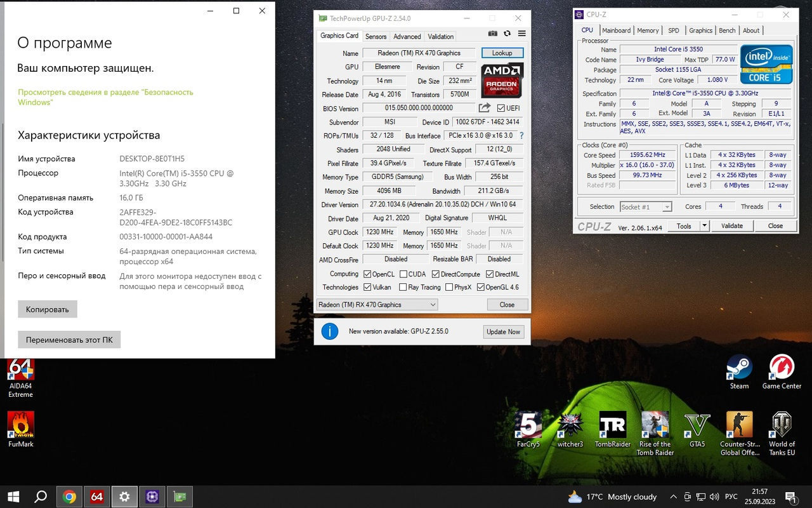The height and width of the screenshot is (508, 812).
Task: Select the witcher3 desktop shortcut
Action: [570, 430]
